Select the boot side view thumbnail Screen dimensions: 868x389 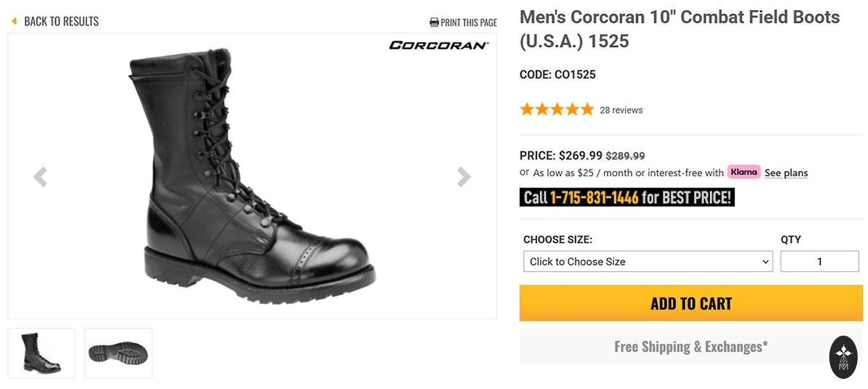(41, 353)
